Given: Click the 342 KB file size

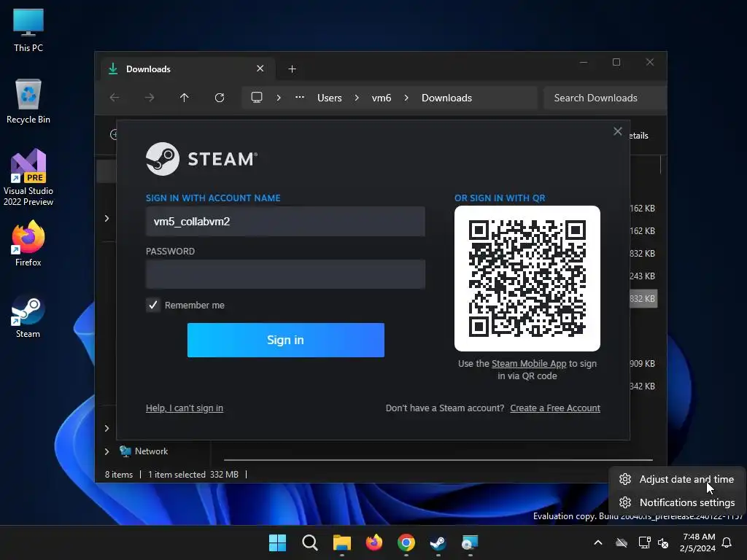Looking at the screenshot, I should (x=642, y=386).
